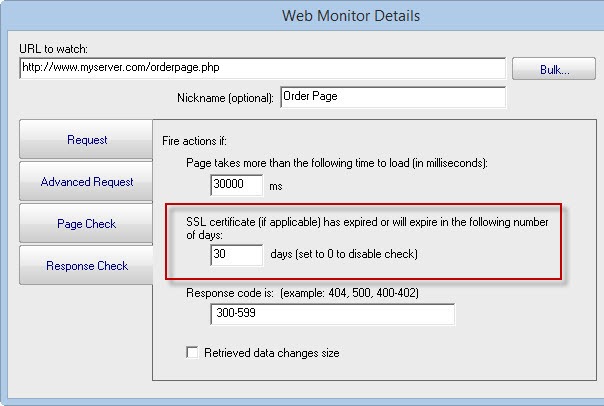
Task: Switch to the Request tab
Action: click(x=87, y=139)
